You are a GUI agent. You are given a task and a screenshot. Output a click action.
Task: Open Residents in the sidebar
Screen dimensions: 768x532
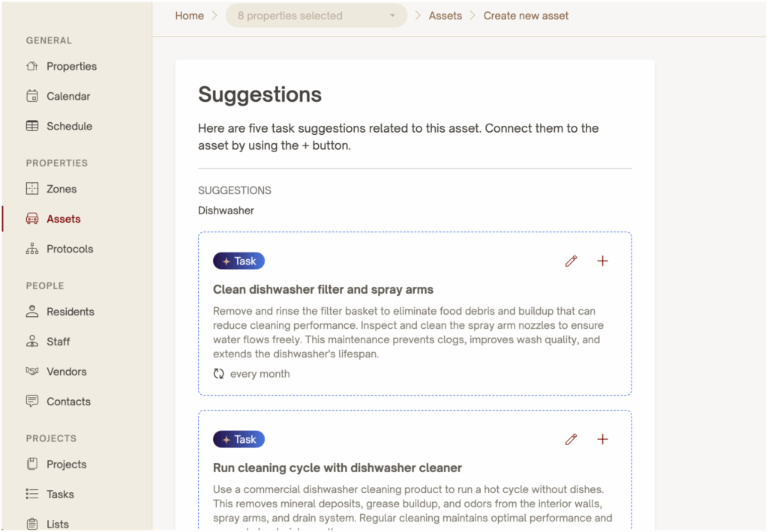70,312
